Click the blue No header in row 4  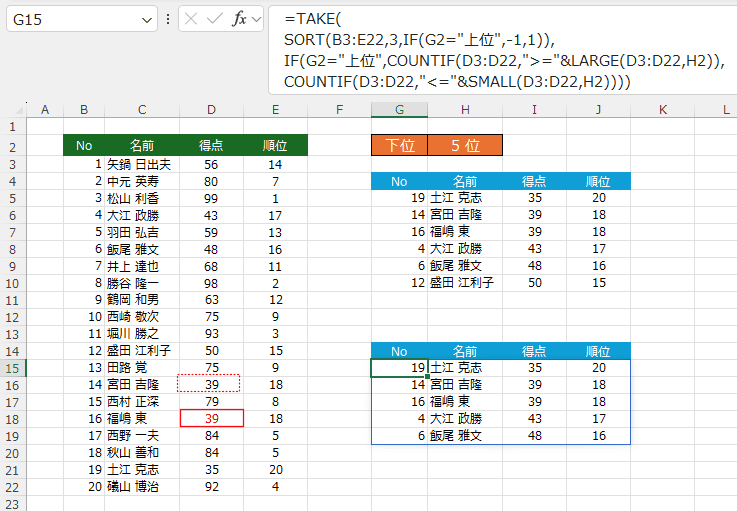click(x=399, y=181)
